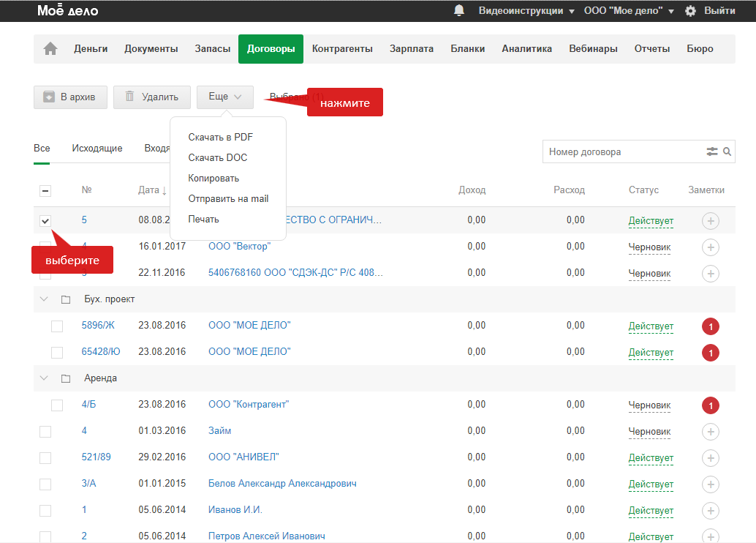
Task: Focus the Номер договора search field
Action: click(621, 152)
